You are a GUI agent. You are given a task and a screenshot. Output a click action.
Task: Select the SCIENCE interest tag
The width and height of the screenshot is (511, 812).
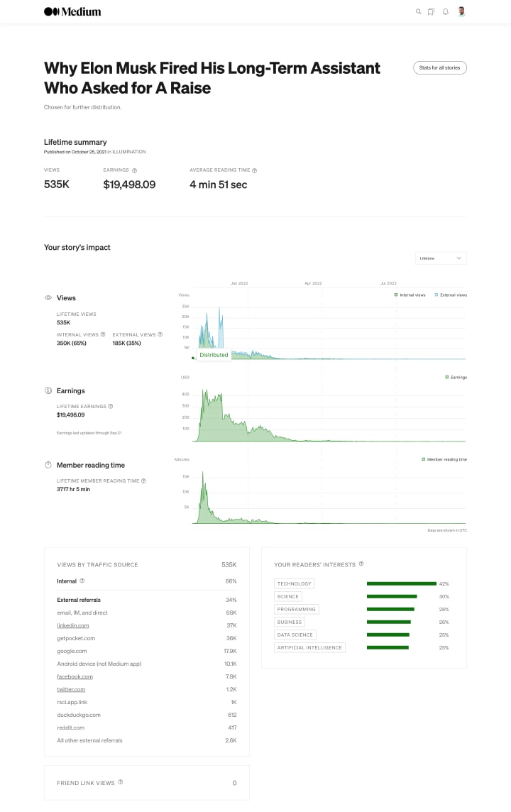[288, 596]
